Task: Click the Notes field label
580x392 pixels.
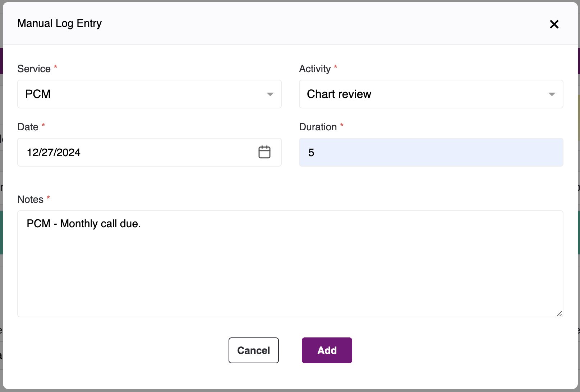Action: click(31, 200)
